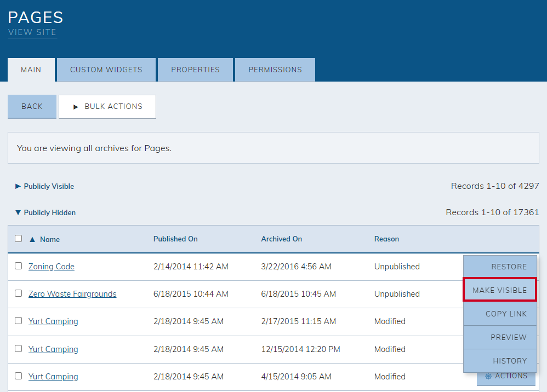Click the PAGES heading

tap(36, 18)
